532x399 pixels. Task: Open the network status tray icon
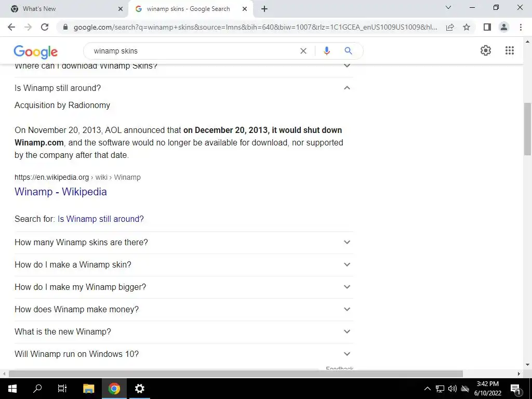pyautogui.click(x=440, y=389)
